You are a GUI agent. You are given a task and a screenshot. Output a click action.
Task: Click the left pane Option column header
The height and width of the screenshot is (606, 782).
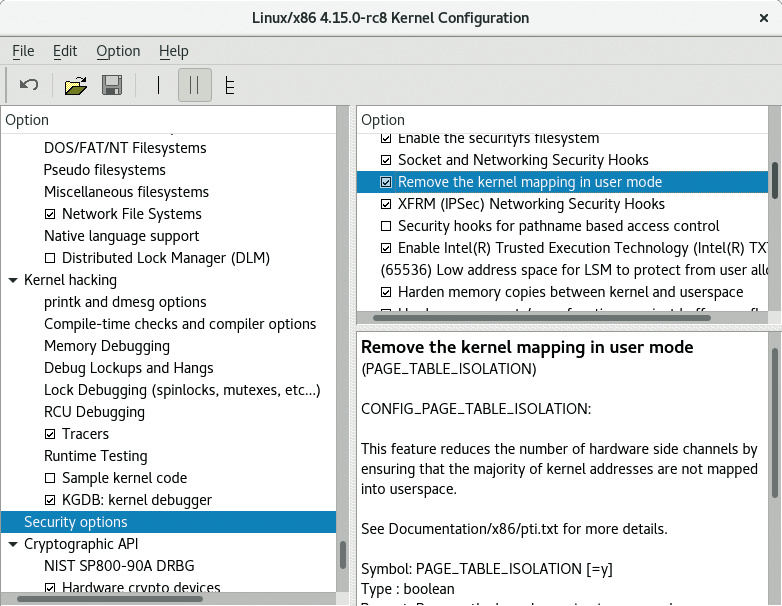[x=170, y=120]
